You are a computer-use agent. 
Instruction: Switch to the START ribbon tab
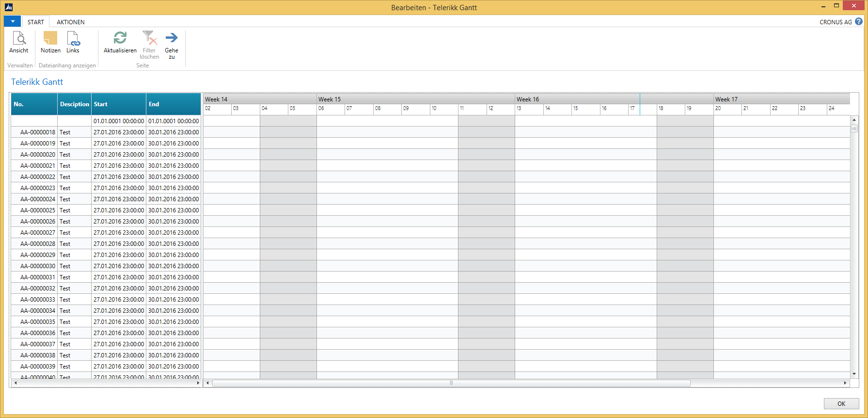click(36, 22)
